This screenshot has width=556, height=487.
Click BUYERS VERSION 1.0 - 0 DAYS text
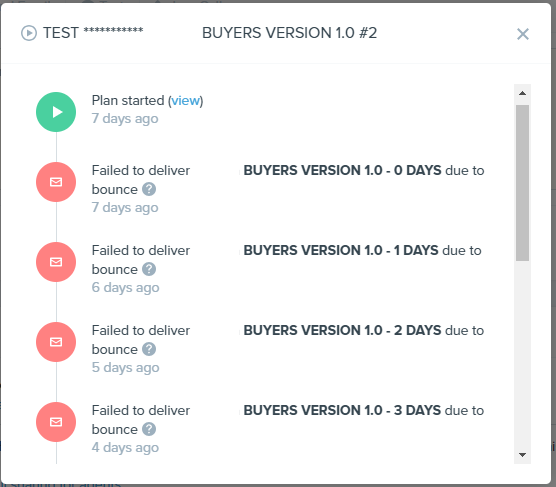343,171
